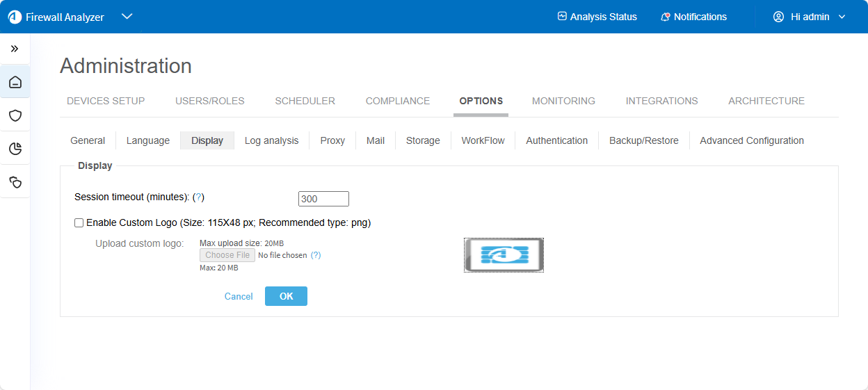Click the Session timeout input field
The image size is (868, 390).
[323, 199]
